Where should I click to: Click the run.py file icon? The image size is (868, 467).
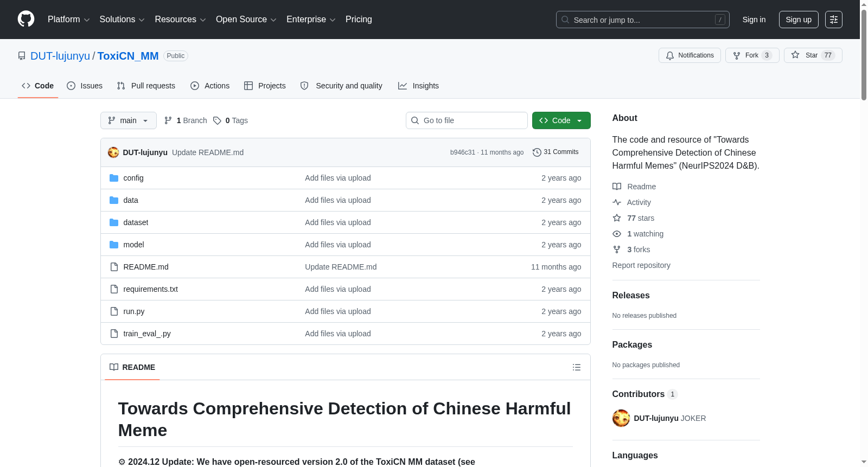coord(114,311)
